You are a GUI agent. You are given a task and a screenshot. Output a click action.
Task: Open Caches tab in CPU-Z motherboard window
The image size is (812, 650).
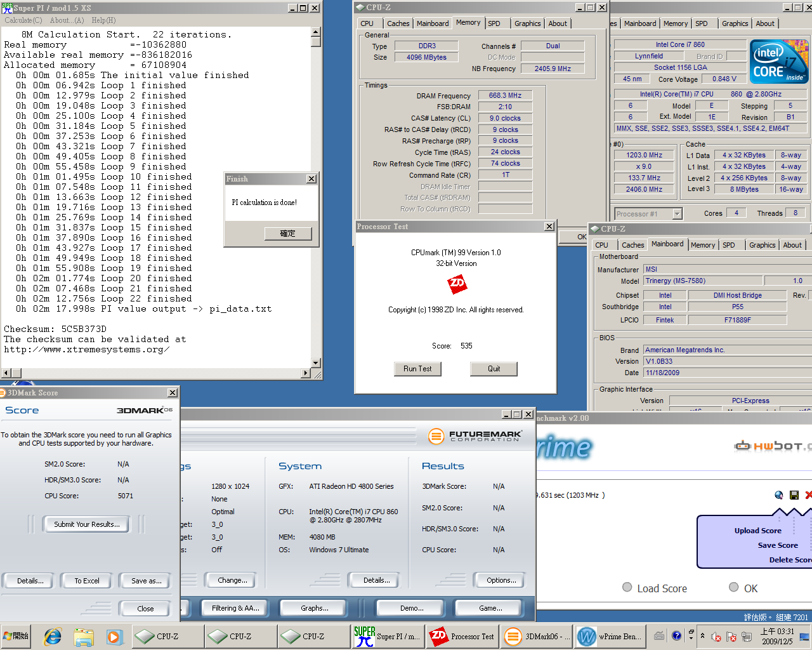pyautogui.click(x=633, y=245)
